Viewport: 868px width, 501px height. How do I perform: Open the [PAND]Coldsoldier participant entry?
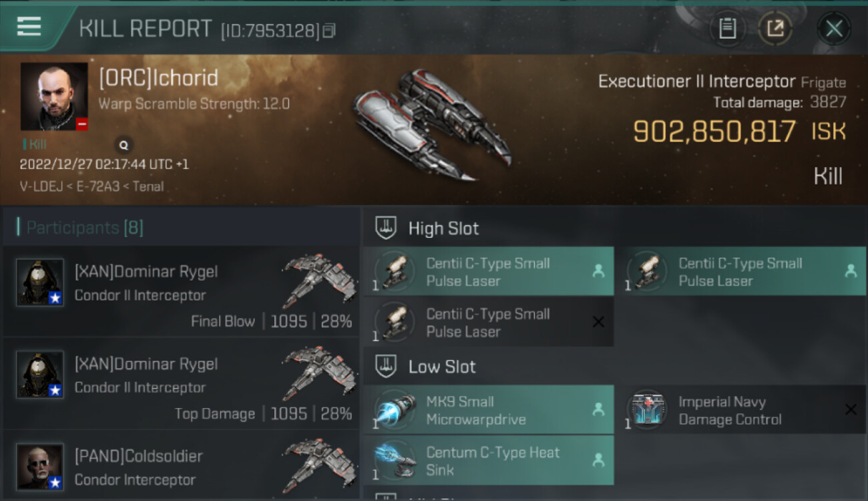click(x=181, y=465)
